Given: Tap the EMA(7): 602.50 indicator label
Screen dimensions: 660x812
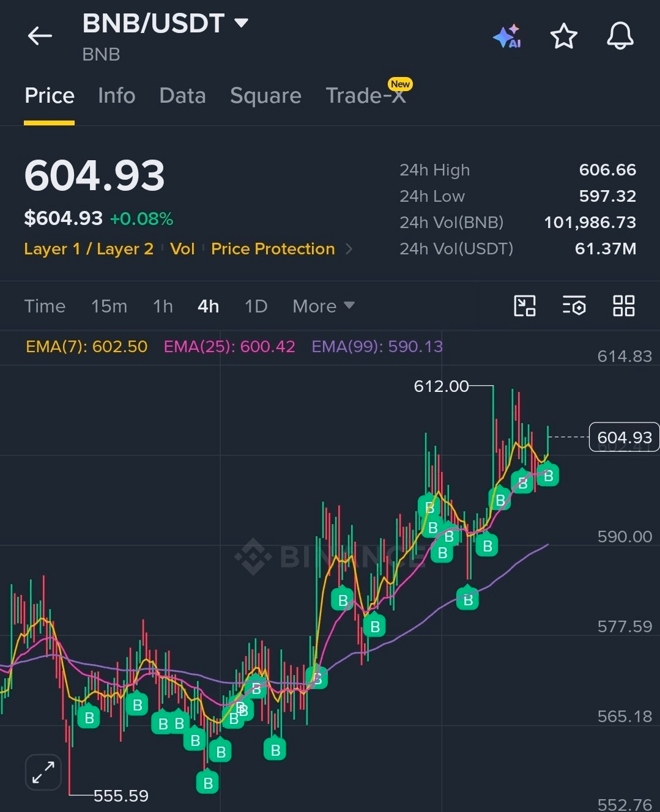Looking at the screenshot, I should pyautogui.click(x=86, y=347).
